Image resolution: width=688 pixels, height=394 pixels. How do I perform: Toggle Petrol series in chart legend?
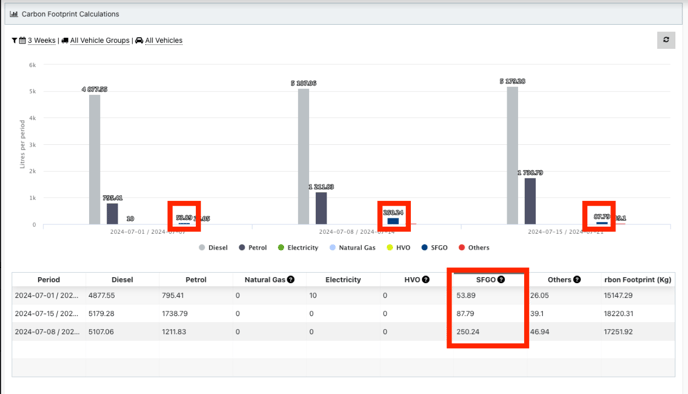pyautogui.click(x=253, y=247)
